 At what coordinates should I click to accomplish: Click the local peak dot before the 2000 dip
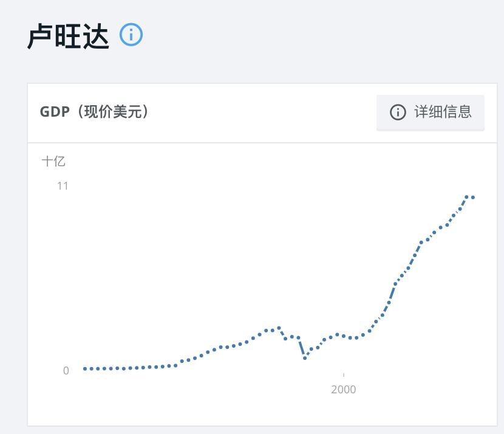(278, 327)
